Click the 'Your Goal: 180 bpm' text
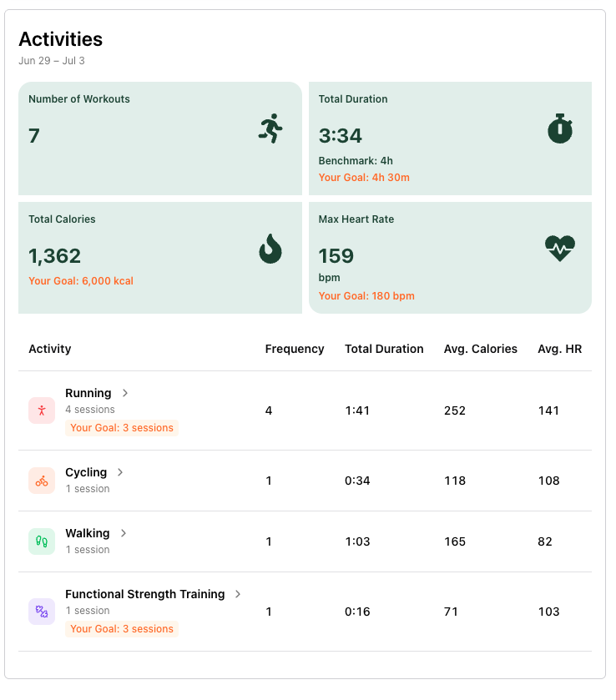 pos(366,296)
